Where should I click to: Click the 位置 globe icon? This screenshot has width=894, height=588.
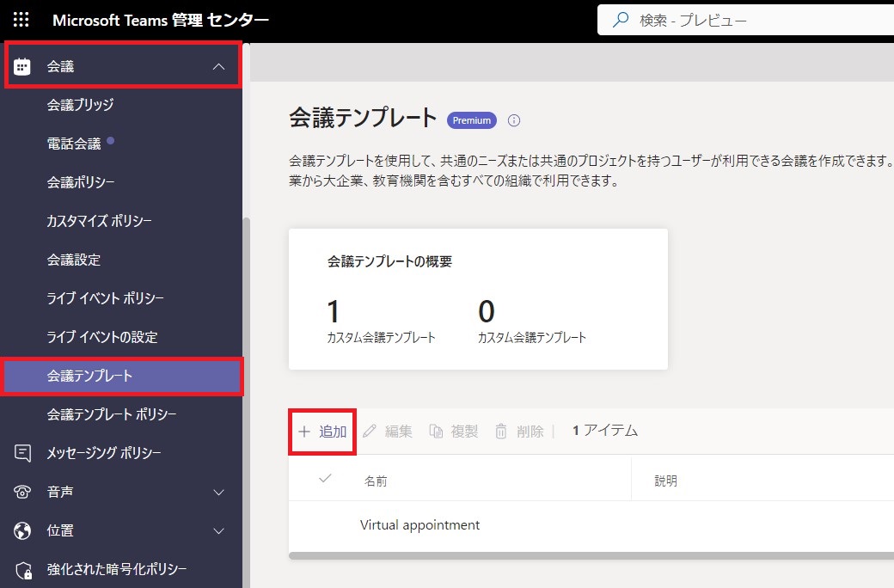pyautogui.click(x=23, y=530)
